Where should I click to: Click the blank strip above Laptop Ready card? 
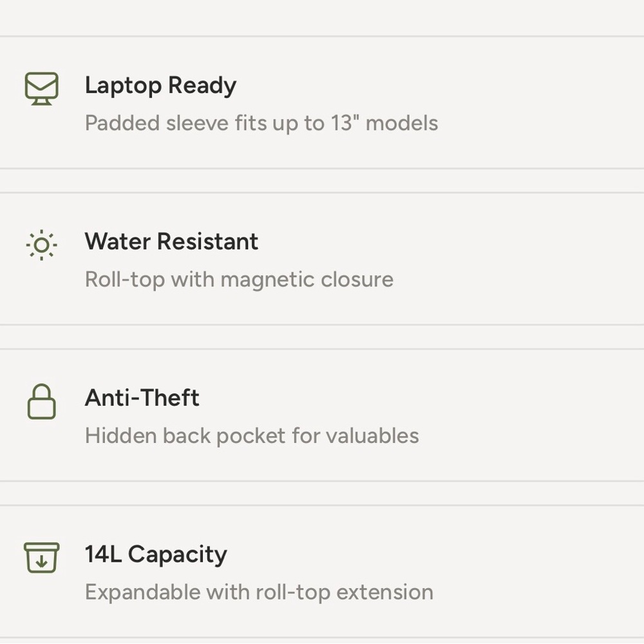click(x=322, y=17)
